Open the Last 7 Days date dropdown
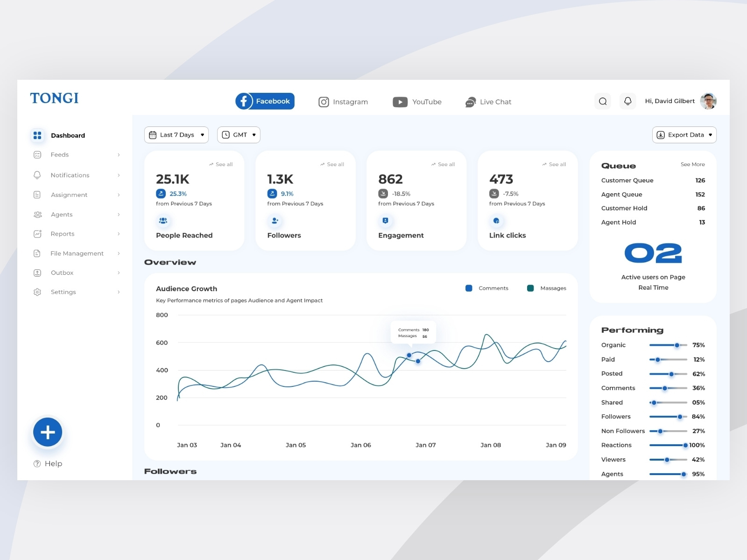747x560 pixels. (176, 135)
